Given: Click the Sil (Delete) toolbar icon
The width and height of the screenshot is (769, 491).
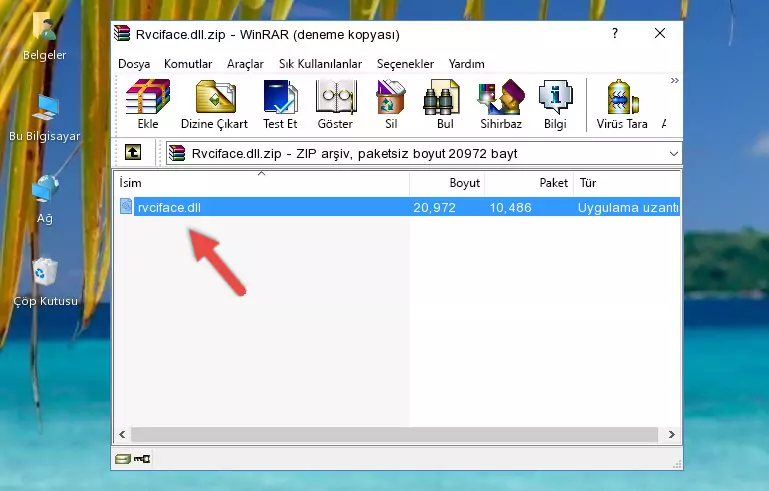Looking at the screenshot, I should pos(391,97).
